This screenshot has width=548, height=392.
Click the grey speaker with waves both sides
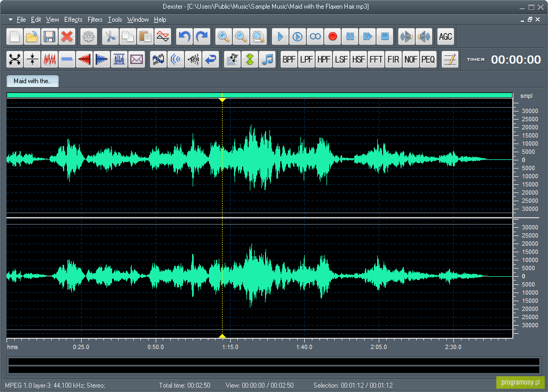(x=407, y=36)
